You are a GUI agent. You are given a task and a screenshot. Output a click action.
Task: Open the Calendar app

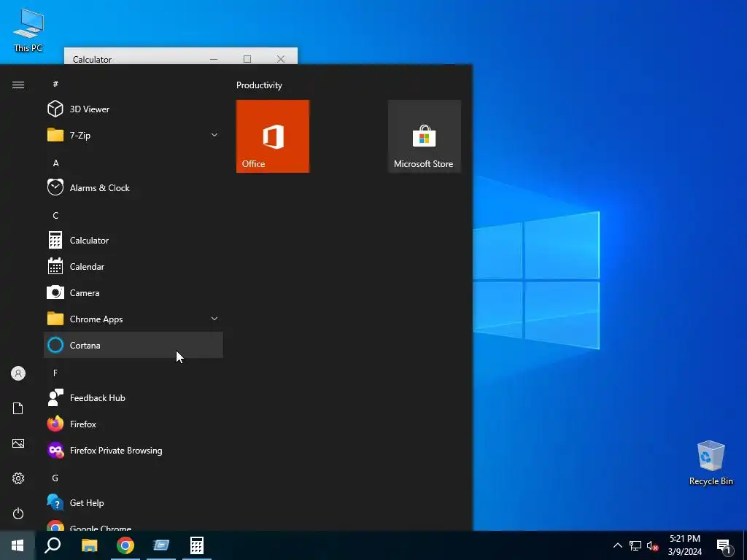133,267
